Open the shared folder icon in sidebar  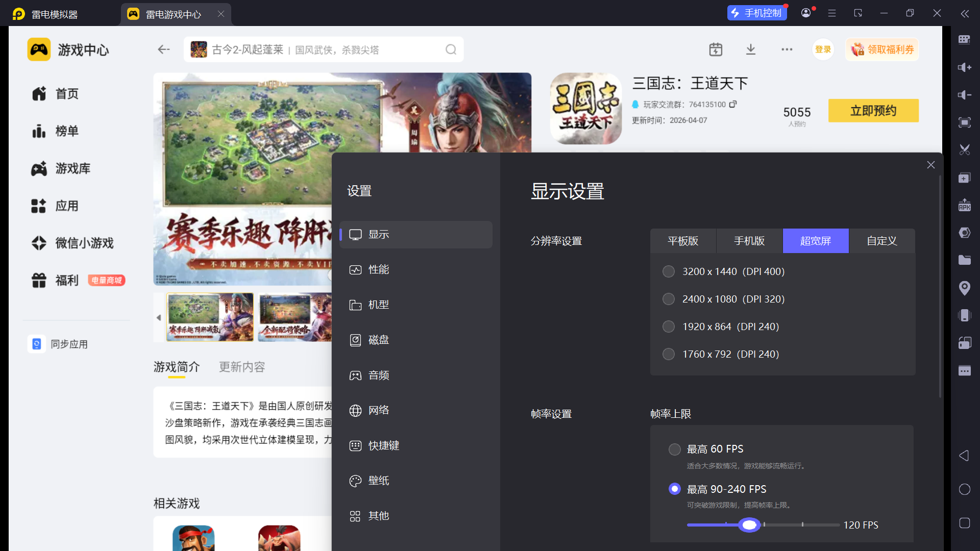964,260
